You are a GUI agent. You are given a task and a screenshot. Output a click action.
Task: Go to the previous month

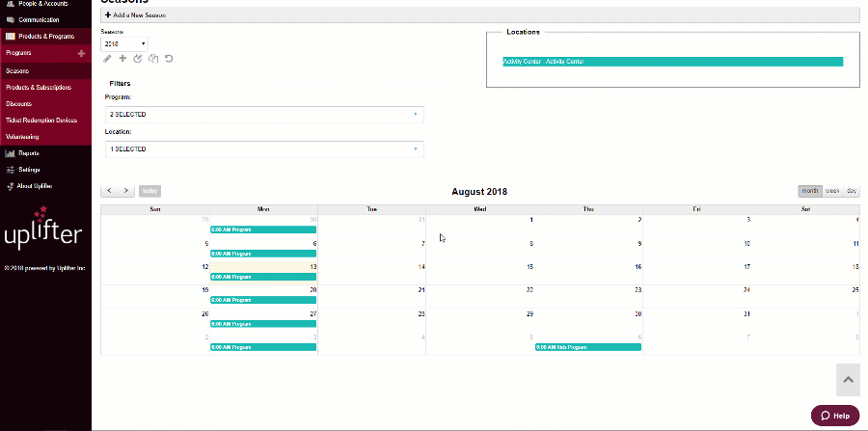coord(109,191)
